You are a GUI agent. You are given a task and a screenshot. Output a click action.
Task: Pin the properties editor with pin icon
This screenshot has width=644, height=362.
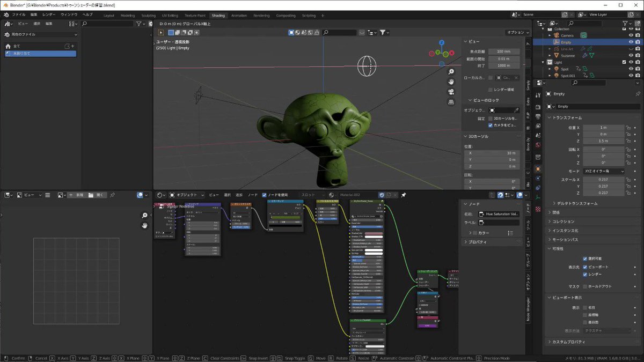(638, 94)
